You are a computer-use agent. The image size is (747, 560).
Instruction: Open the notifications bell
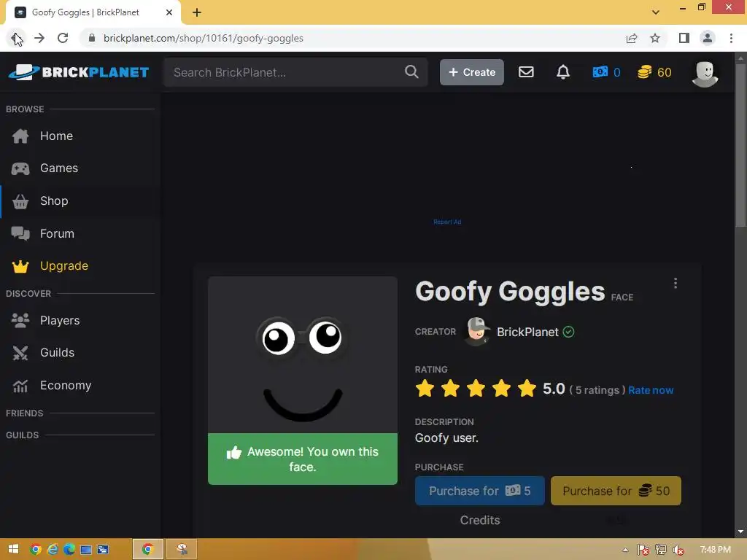click(x=563, y=72)
